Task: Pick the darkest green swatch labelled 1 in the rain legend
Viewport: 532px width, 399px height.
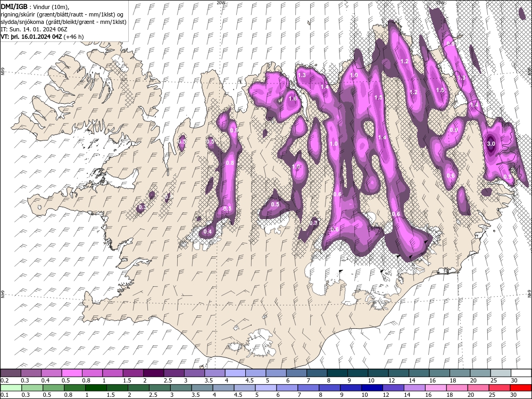Action: [x=96, y=387]
